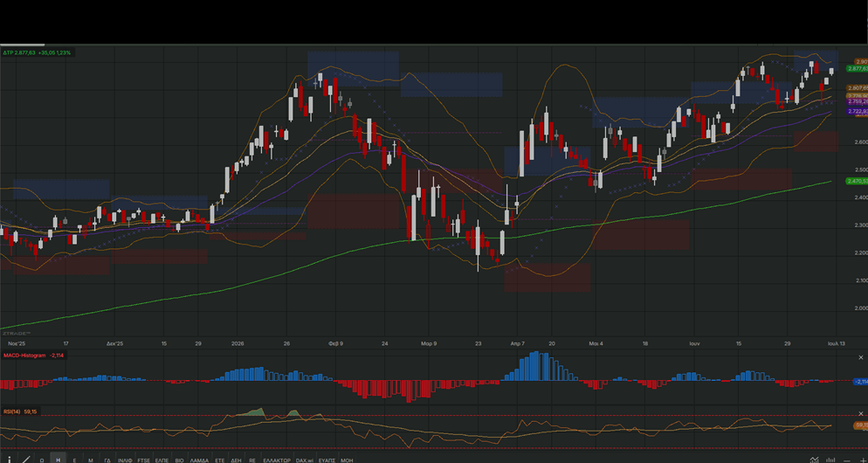
Task: Click the green 2.877,63 last price tag
Action: [858, 69]
